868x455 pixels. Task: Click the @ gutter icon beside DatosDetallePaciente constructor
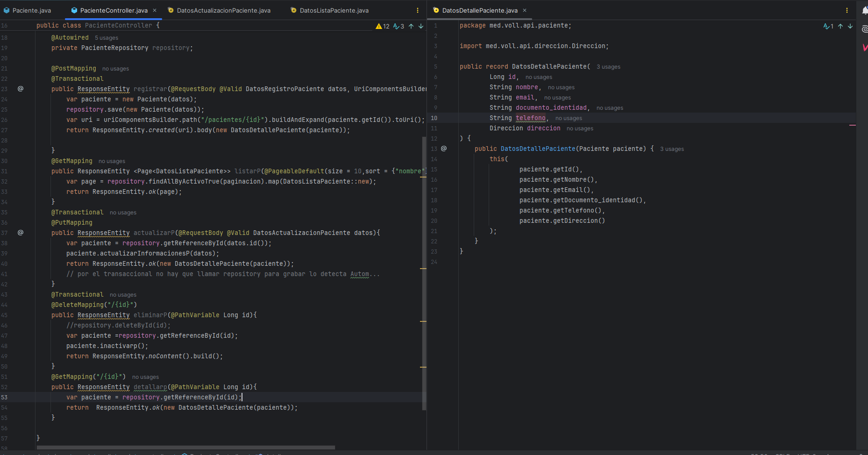click(444, 148)
